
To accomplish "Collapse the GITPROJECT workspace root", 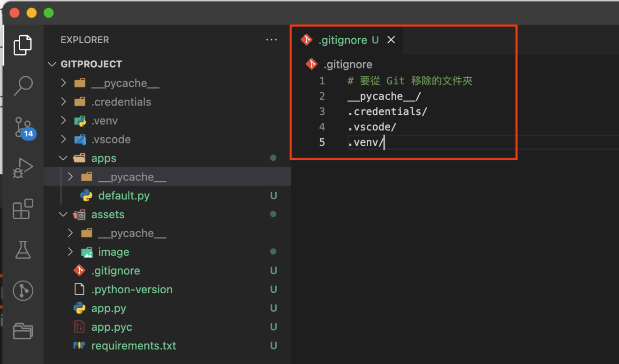I will 52,64.
